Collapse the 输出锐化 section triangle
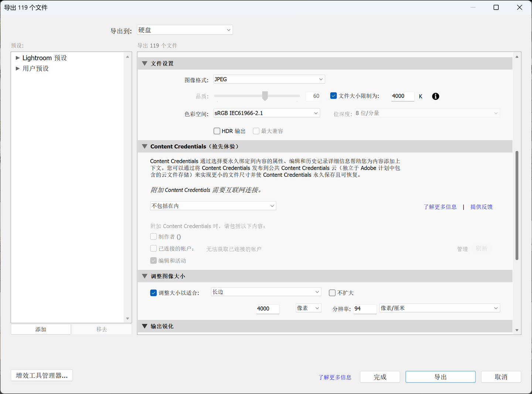Image resolution: width=532 pixels, height=394 pixels. click(x=144, y=326)
